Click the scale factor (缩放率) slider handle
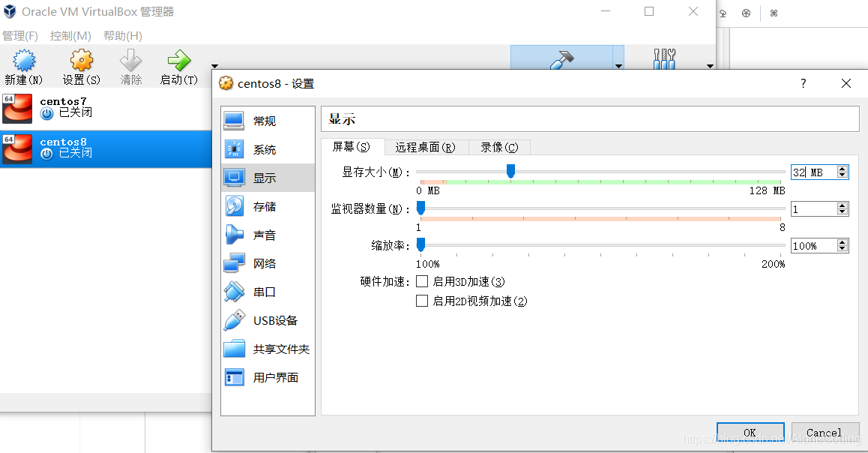This screenshot has width=868, height=453. pos(421,244)
